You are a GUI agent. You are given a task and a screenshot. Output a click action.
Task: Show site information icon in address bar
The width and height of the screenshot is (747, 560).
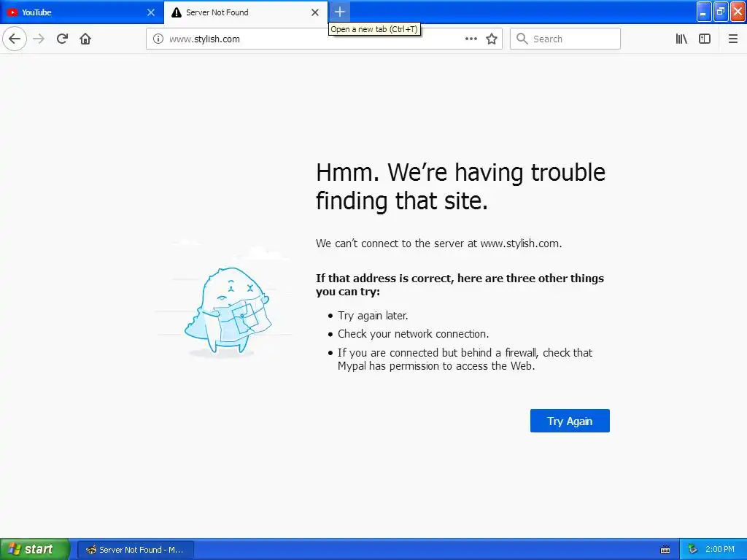tap(158, 39)
